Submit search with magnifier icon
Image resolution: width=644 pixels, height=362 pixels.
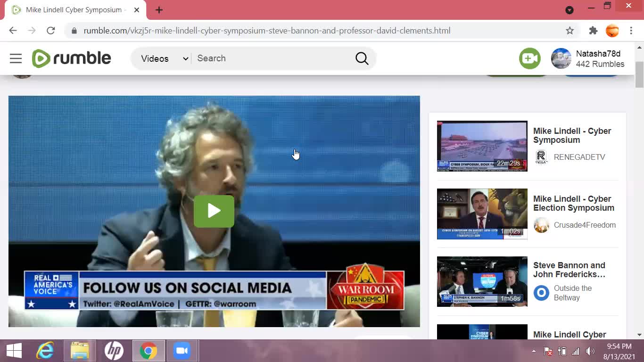coord(362,58)
